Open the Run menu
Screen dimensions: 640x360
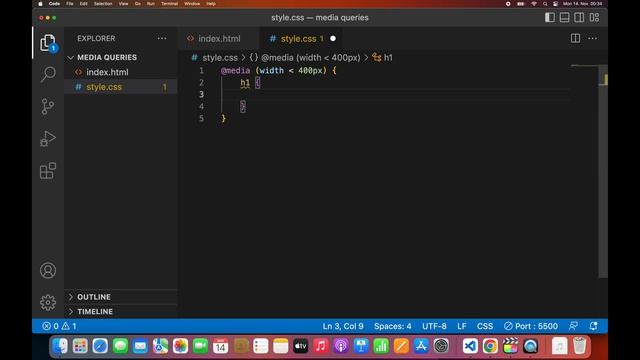pyautogui.click(x=151, y=4)
